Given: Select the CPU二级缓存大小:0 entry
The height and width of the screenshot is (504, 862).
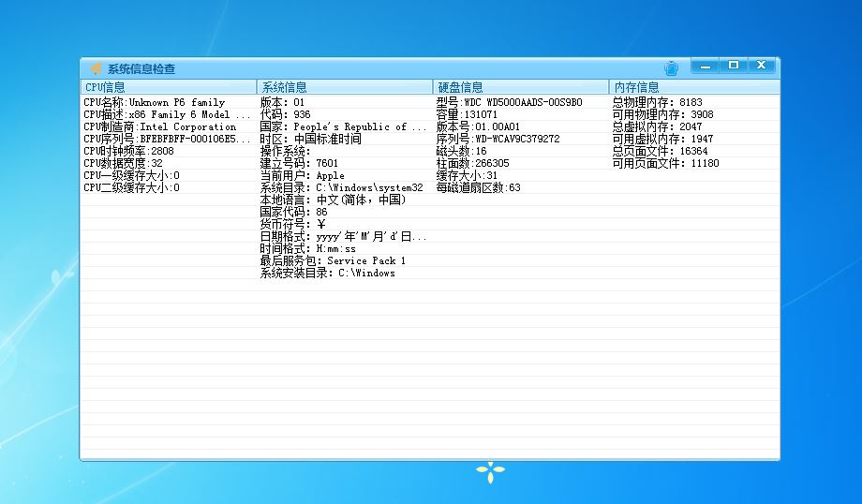Looking at the screenshot, I should [x=131, y=187].
